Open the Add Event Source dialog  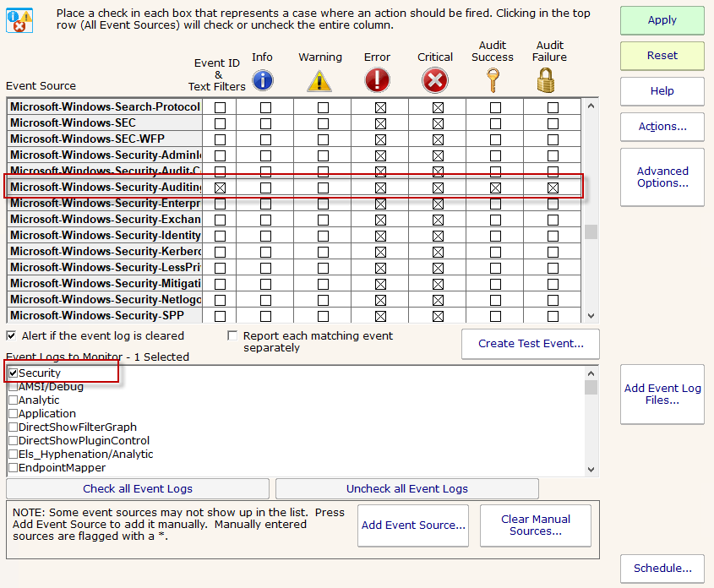coord(413,525)
